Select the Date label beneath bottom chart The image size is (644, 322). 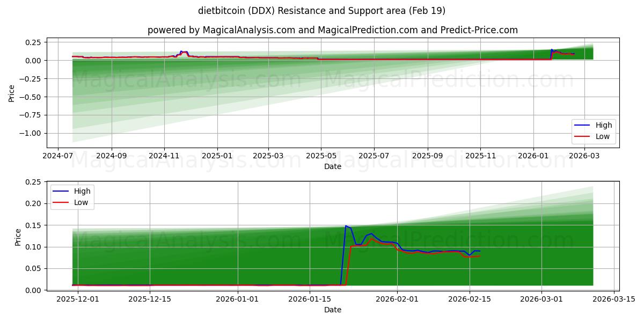[333, 310]
